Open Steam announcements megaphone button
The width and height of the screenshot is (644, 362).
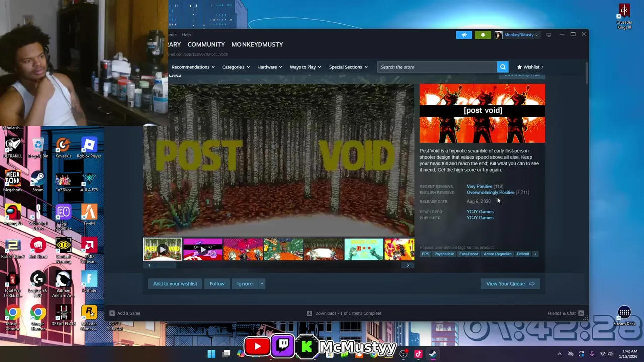pyautogui.click(x=464, y=35)
